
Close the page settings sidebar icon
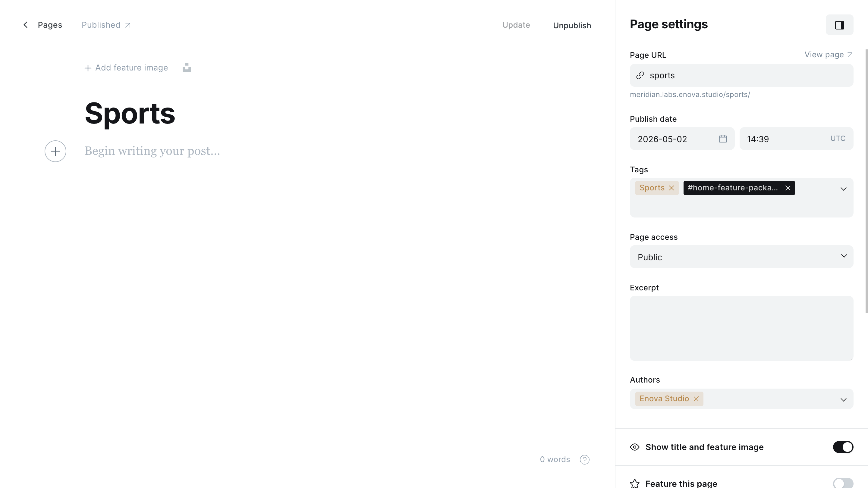(x=839, y=25)
